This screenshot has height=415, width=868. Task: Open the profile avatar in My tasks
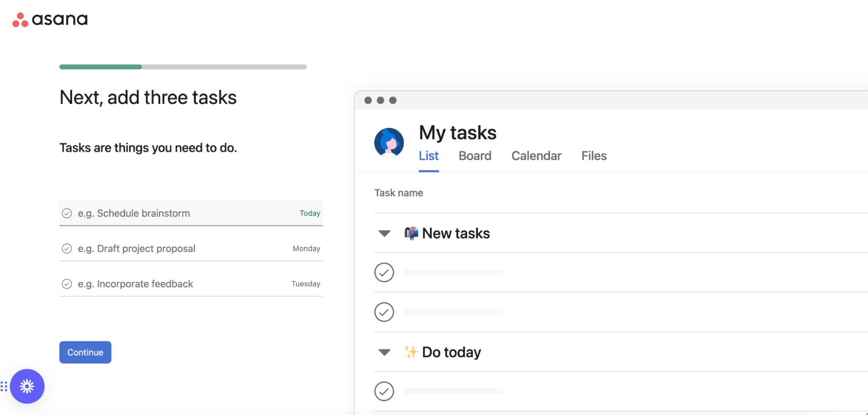pyautogui.click(x=389, y=143)
